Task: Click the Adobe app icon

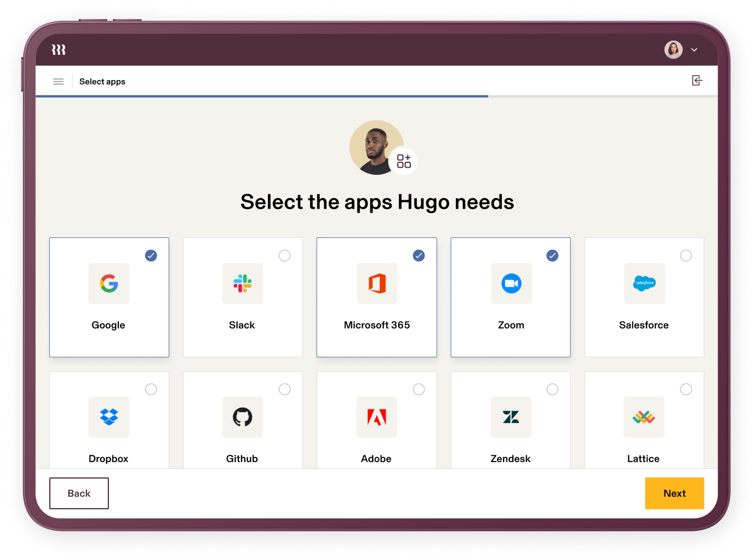Action: coord(376,417)
